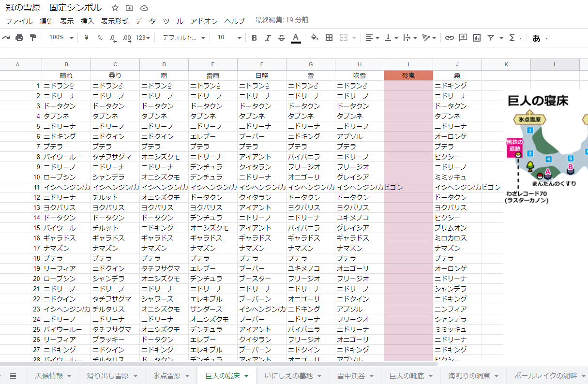
Task: Open the 表示形式 menu
Action: [115, 21]
